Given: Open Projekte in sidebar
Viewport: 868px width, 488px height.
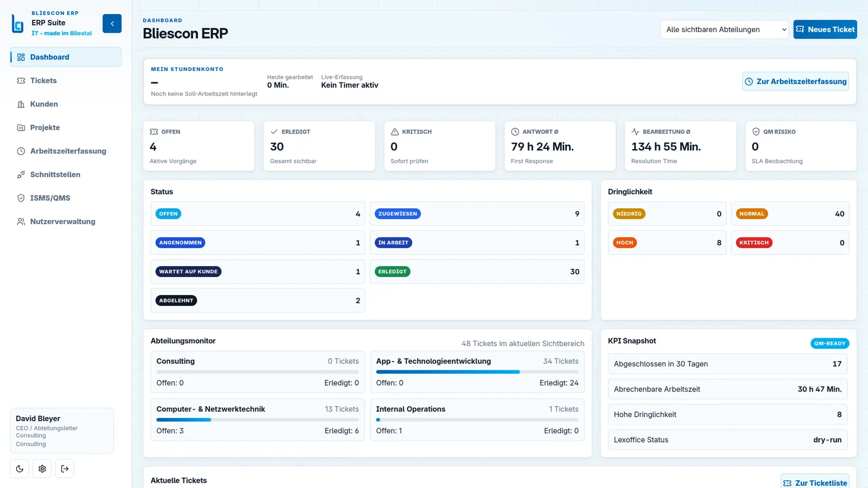Looking at the screenshot, I should pyautogui.click(x=66, y=127).
